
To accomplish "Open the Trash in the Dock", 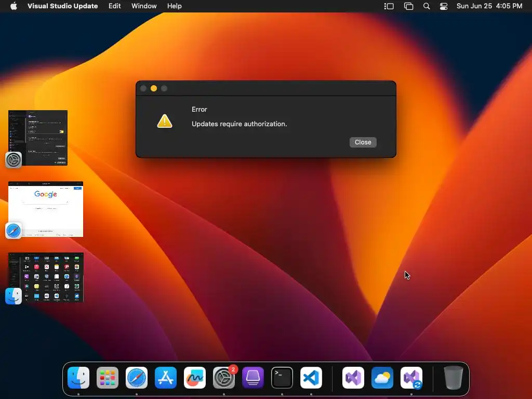I will click(x=453, y=378).
